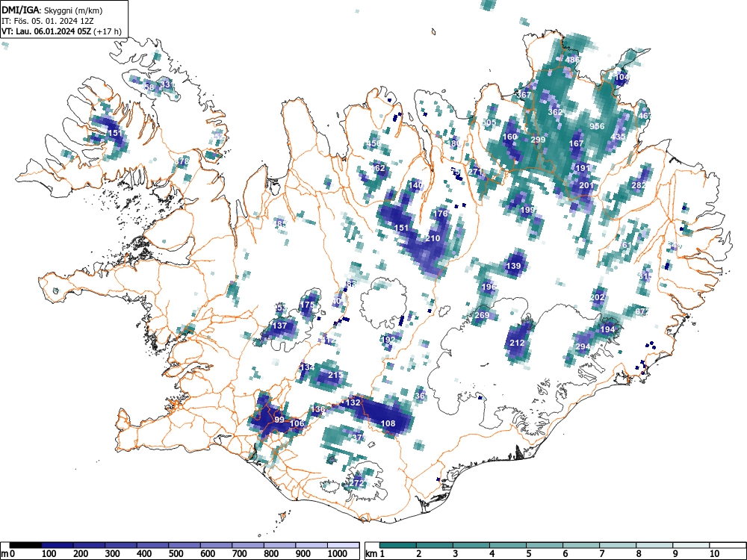747x560 pixels.
Task: Select the 269 visibility number
Action: click(x=482, y=315)
